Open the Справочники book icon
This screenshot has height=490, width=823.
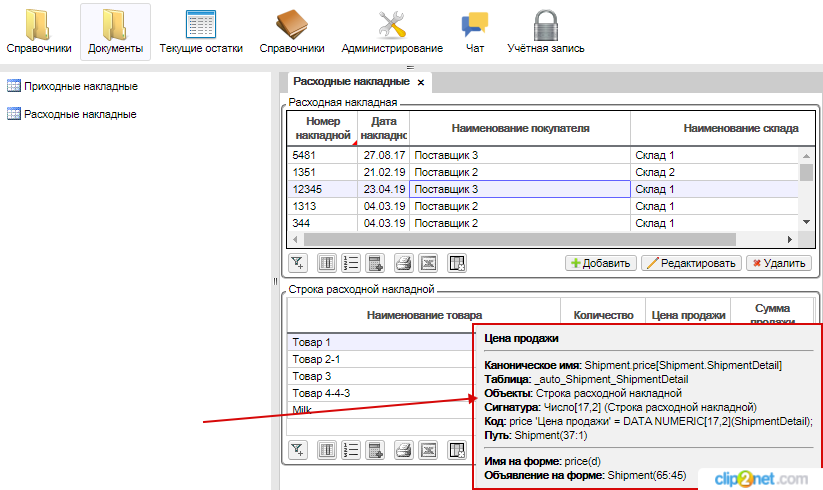[x=292, y=31]
